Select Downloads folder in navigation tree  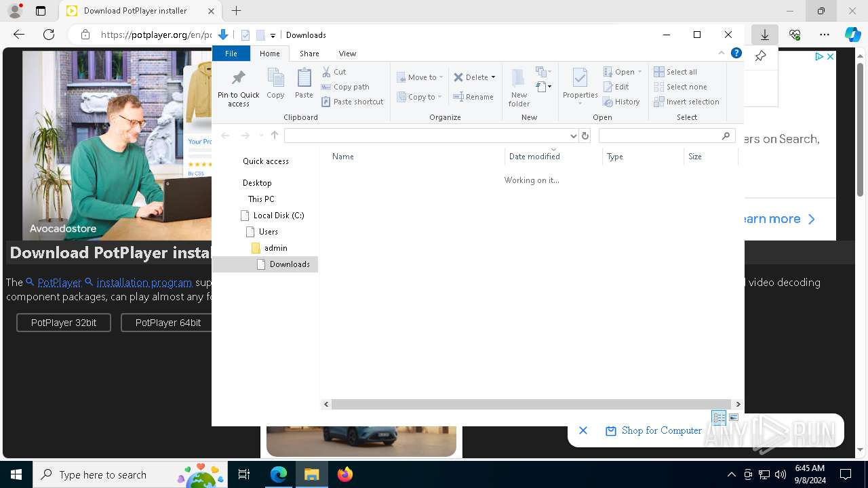click(x=265, y=264)
